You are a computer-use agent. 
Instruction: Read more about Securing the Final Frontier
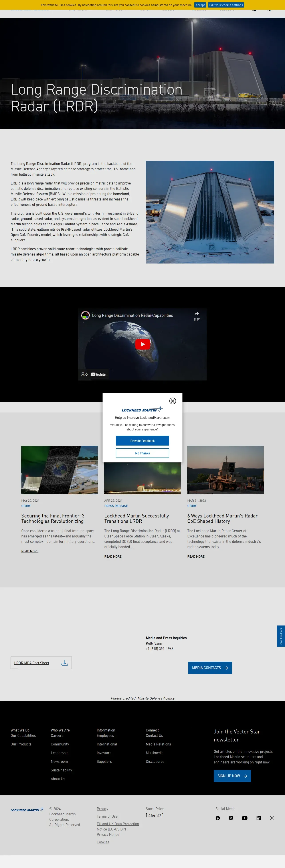(x=30, y=551)
